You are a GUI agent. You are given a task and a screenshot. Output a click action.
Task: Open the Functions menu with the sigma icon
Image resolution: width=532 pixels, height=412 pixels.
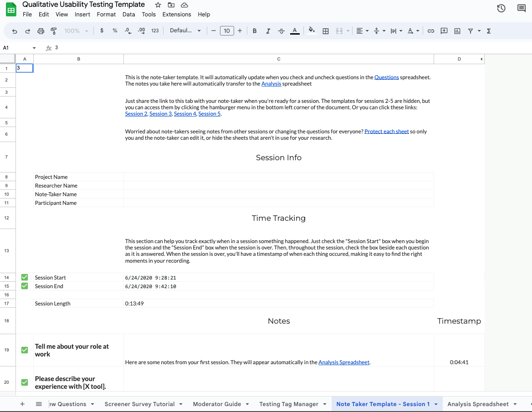488,31
